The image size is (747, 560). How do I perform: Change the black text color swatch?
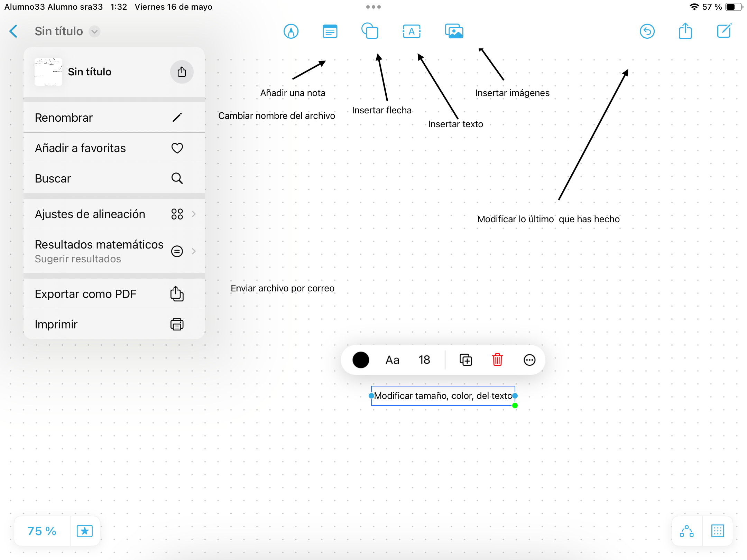click(361, 360)
